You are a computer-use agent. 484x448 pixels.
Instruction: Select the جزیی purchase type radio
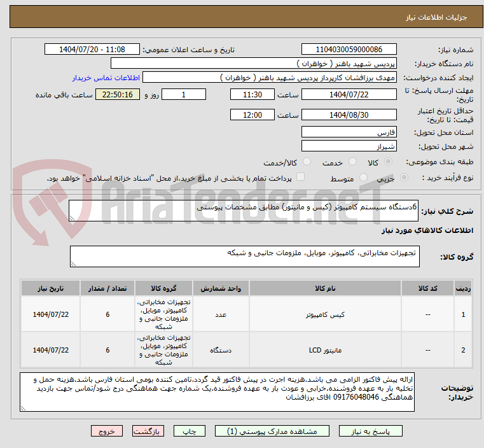(x=404, y=178)
